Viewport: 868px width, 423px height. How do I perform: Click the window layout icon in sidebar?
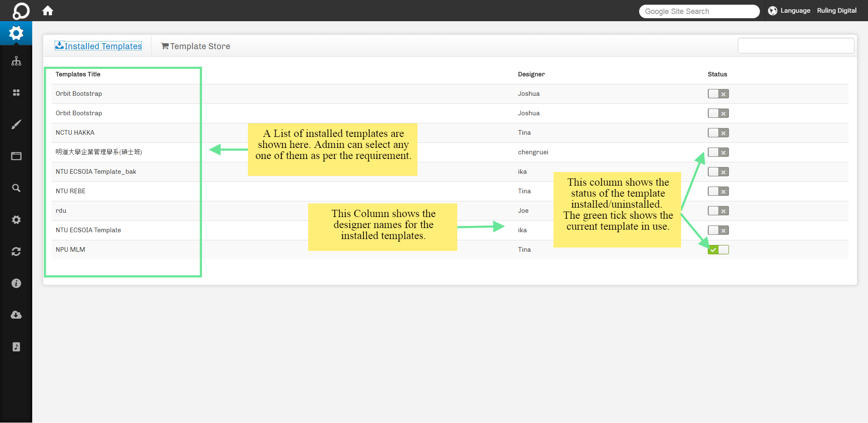coord(16,156)
